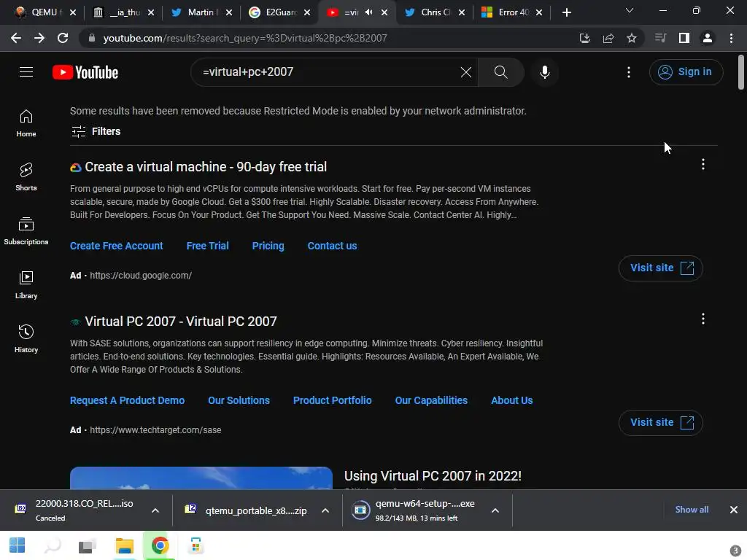View site information via the padlock icon
747x560 pixels.
click(x=92, y=38)
